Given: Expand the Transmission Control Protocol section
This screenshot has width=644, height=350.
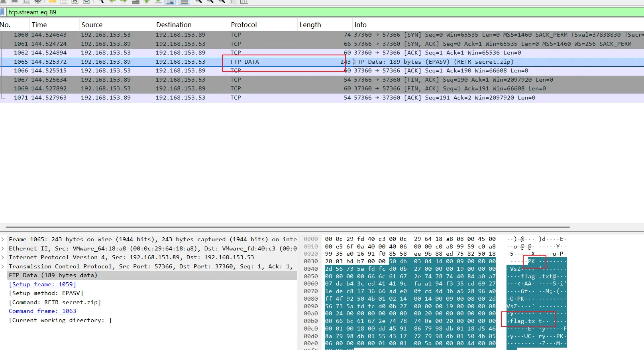Looking at the screenshot, I should [3, 266].
